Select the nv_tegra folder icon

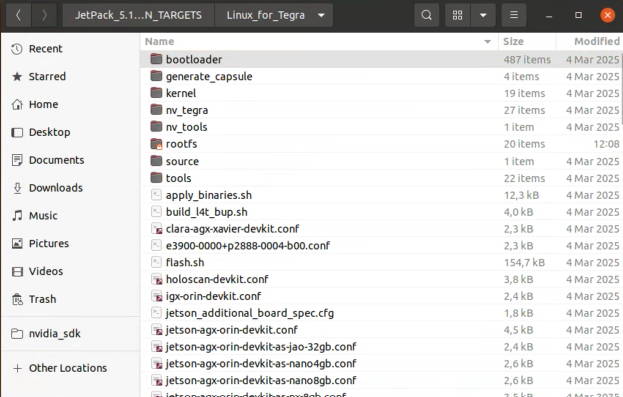pyautogui.click(x=157, y=110)
